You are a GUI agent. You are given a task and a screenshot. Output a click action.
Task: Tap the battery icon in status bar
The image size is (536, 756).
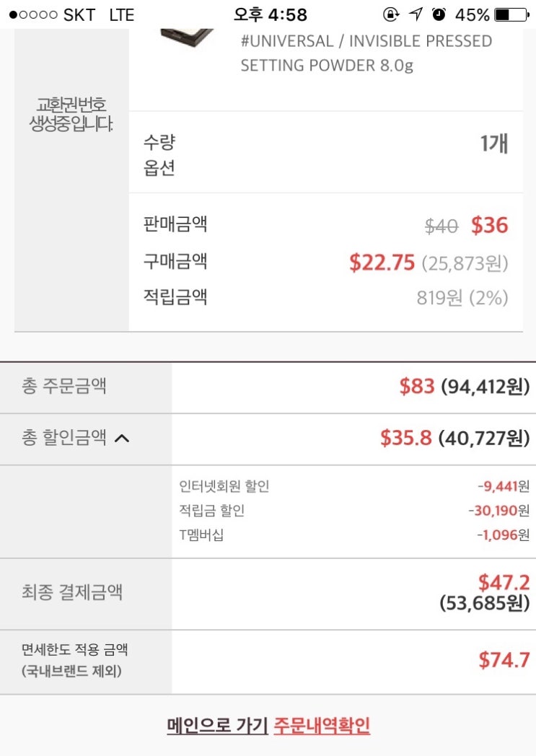click(511, 14)
